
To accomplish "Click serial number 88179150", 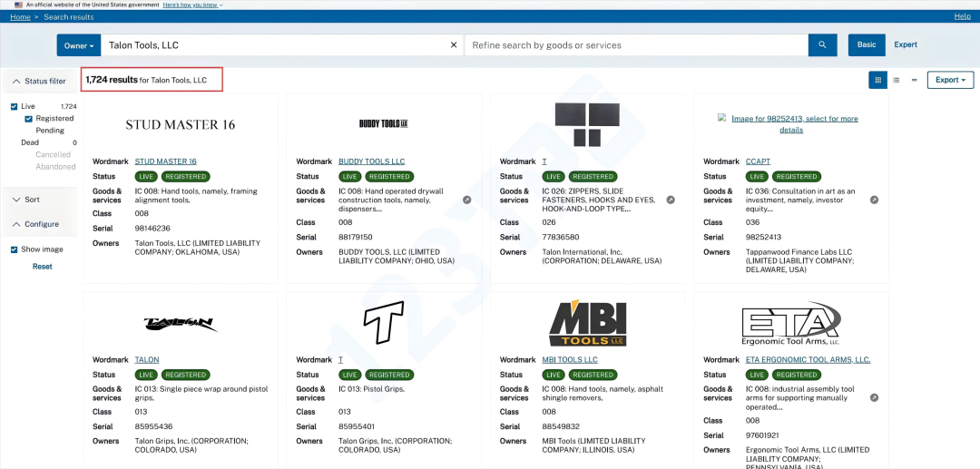I will coord(356,238).
